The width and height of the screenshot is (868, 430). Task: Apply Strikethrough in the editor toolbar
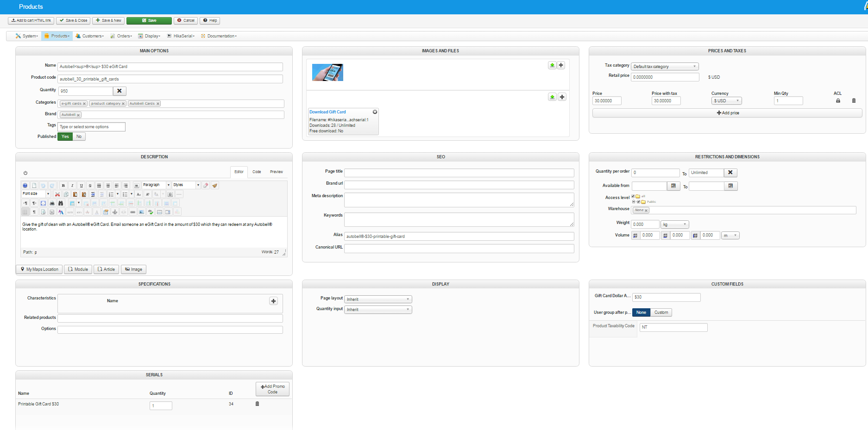coord(90,186)
